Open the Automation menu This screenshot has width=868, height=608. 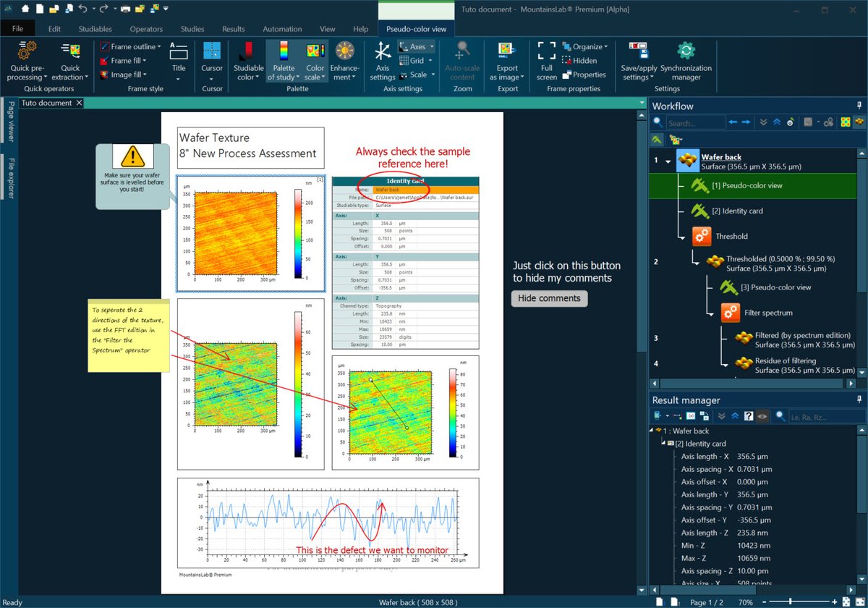(282, 29)
